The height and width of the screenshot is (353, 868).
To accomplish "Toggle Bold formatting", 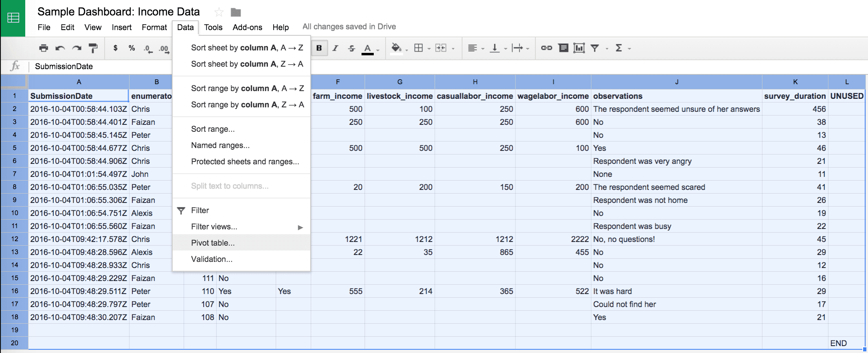I will click(319, 48).
